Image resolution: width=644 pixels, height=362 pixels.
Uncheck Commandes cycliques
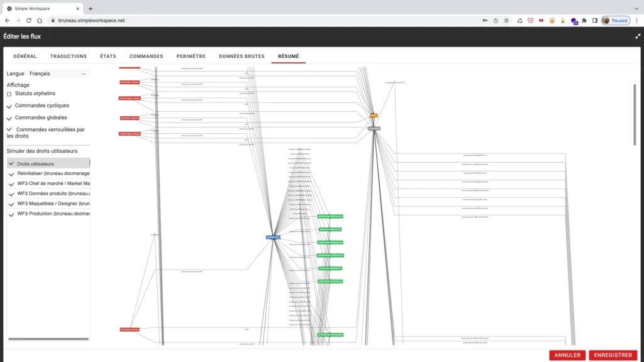click(x=9, y=106)
